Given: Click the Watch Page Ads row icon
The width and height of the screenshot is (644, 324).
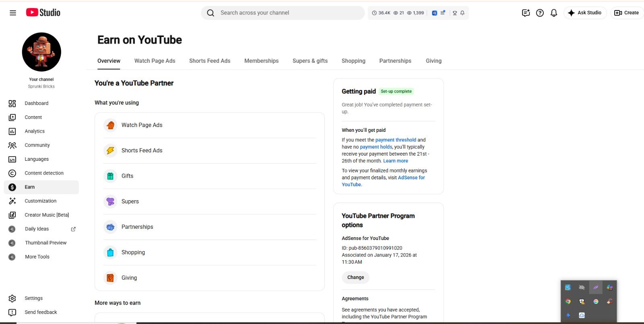Looking at the screenshot, I should tap(110, 125).
